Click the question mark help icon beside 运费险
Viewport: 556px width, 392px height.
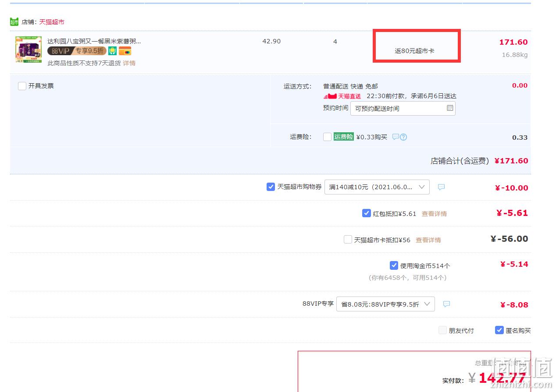tap(403, 137)
